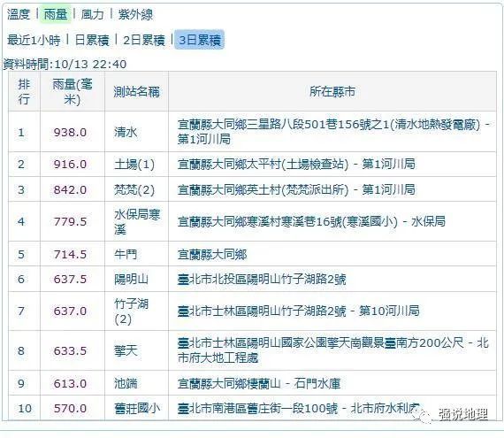Image resolution: width=504 pixels, height=438 pixels.
Task: Click the 陽明山 station name
Action: click(131, 279)
